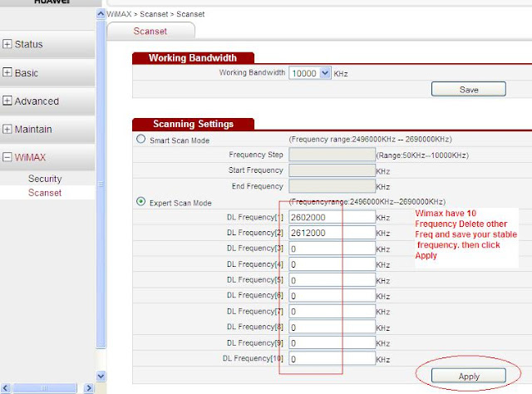The image size is (532, 394).
Task: Select Smart Scan Mode radio button
Action: [x=140, y=139]
